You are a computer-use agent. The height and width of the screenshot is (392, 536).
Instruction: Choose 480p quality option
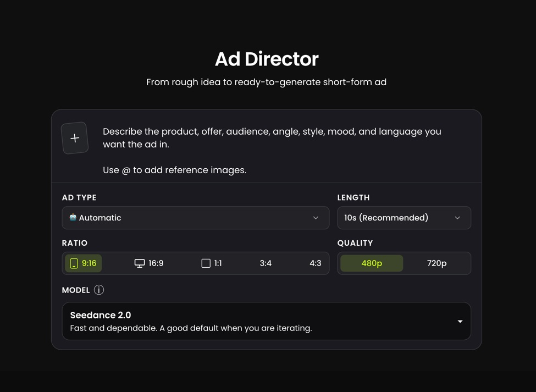pos(372,263)
